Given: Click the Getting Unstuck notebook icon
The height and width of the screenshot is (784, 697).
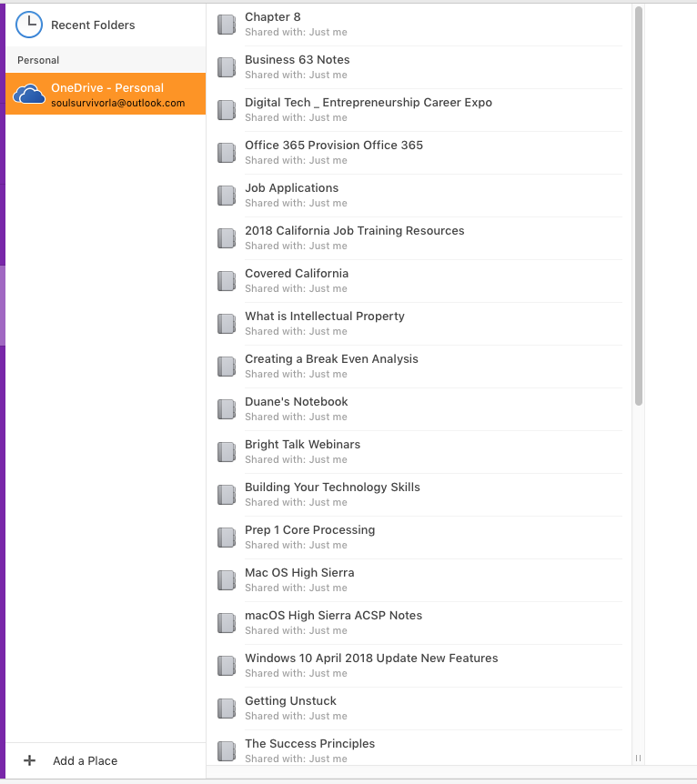Looking at the screenshot, I should coord(227,709).
